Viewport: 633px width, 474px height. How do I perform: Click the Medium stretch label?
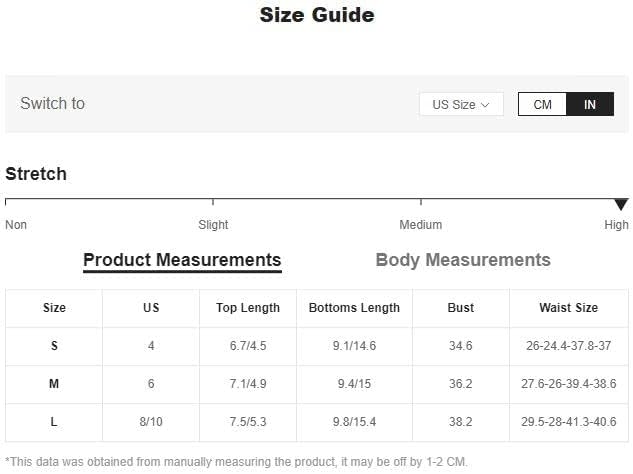[421, 224]
